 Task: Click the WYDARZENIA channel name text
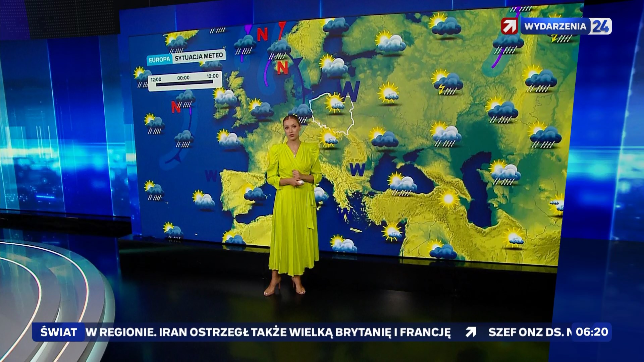click(555, 26)
